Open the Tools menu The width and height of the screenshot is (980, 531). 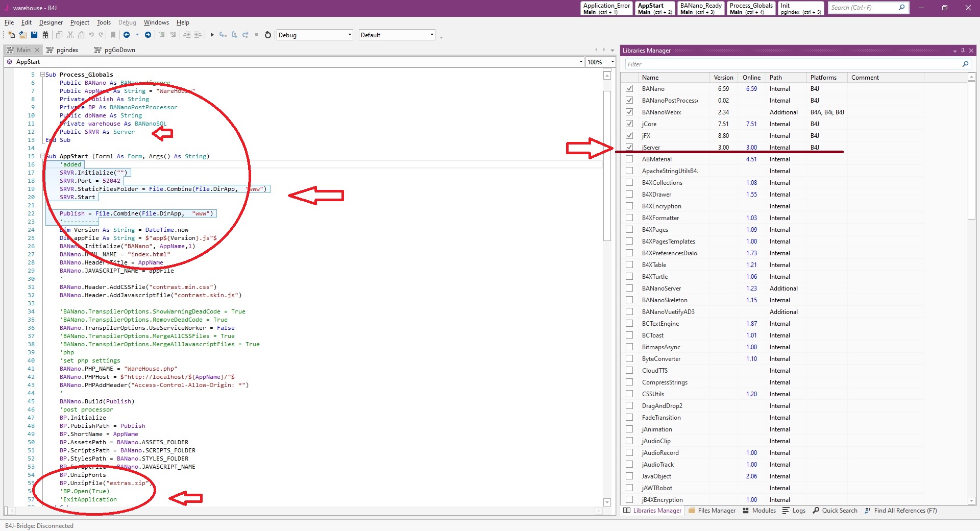point(104,22)
